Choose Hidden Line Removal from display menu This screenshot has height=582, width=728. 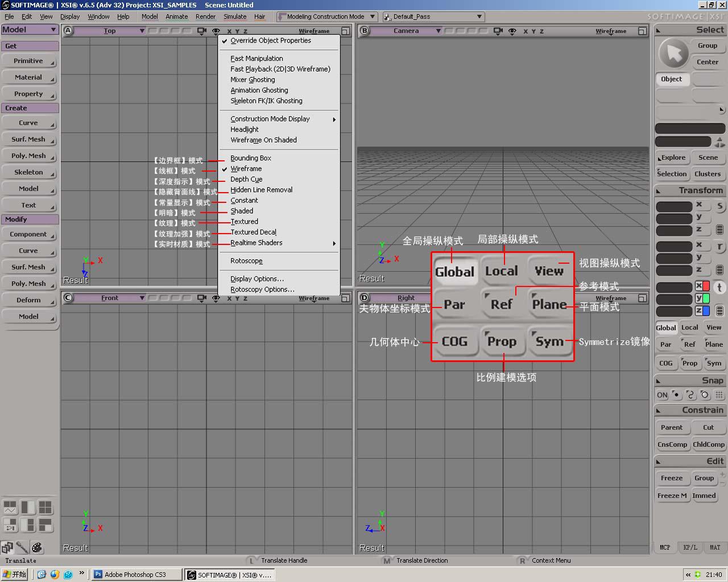pyautogui.click(x=262, y=190)
